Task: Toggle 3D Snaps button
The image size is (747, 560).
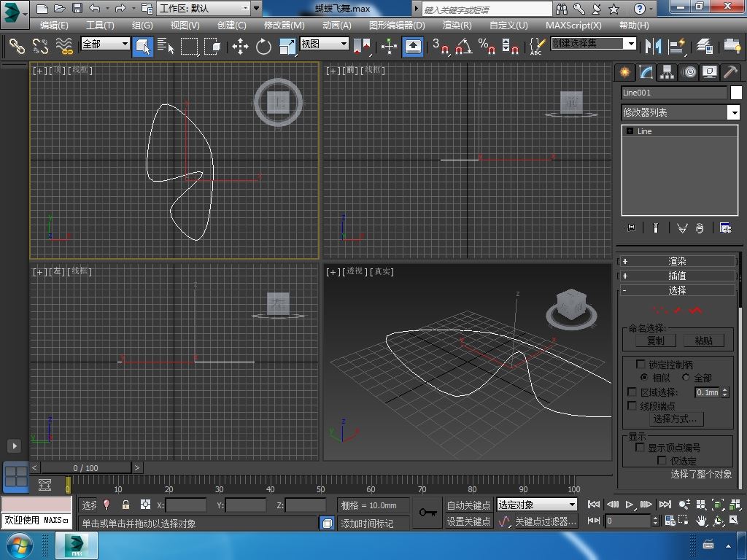Action: [x=441, y=46]
